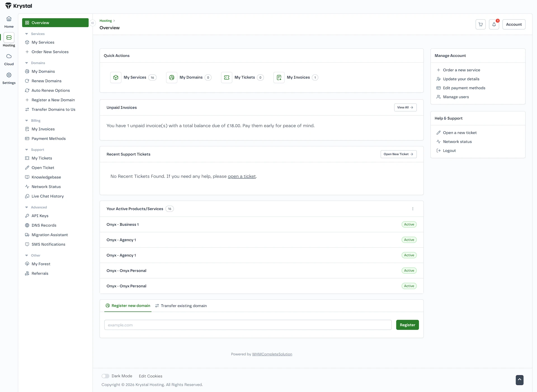
Task: Click the green Register button
Action: [407, 325]
